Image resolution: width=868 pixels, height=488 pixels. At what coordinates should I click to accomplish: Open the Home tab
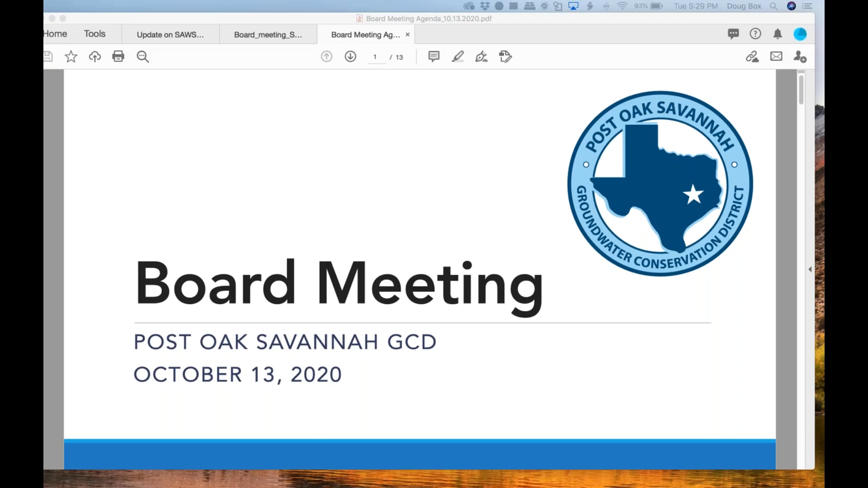click(x=55, y=34)
